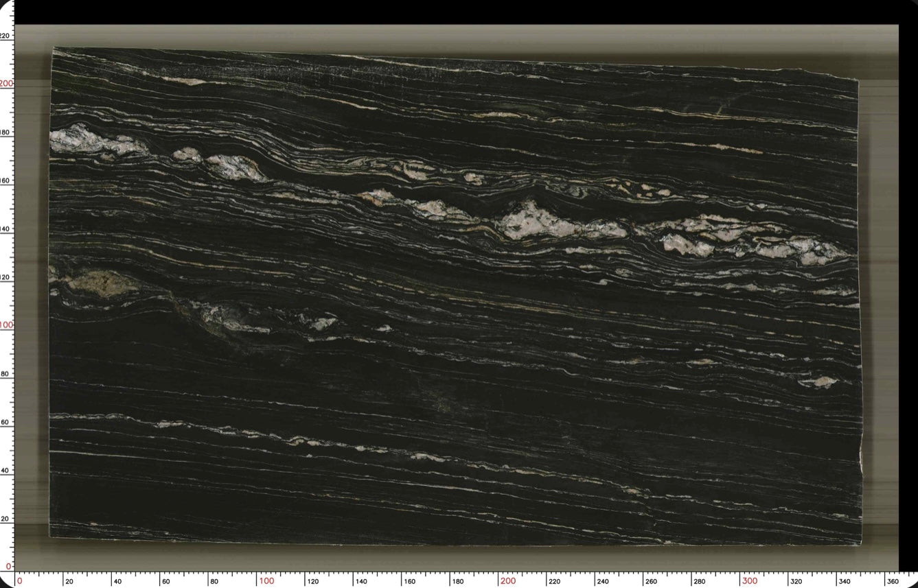Click the 320 mark on horizontal ruler
This screenshot has width=918, height=588.
coord(796,582)
